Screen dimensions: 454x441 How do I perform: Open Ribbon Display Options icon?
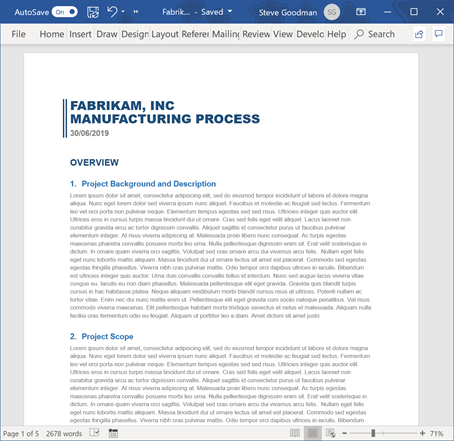361,12
